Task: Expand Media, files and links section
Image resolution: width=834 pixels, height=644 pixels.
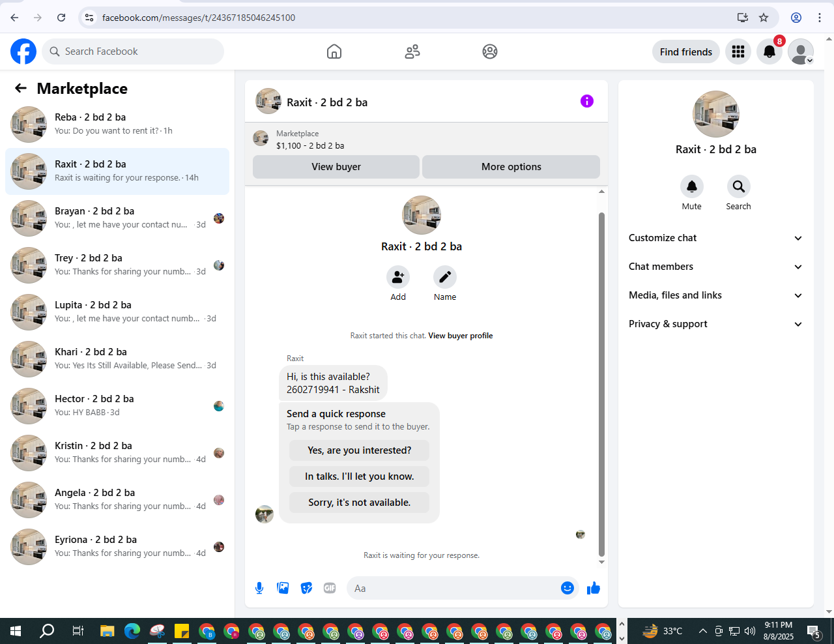Action: coord(716,295)
